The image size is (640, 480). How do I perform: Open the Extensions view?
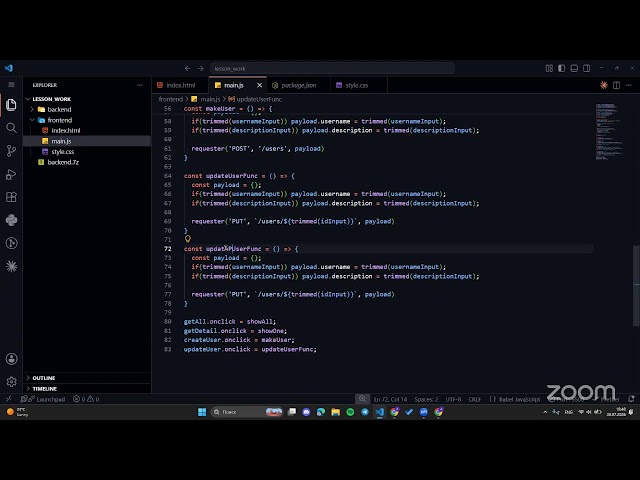(11, 197)
